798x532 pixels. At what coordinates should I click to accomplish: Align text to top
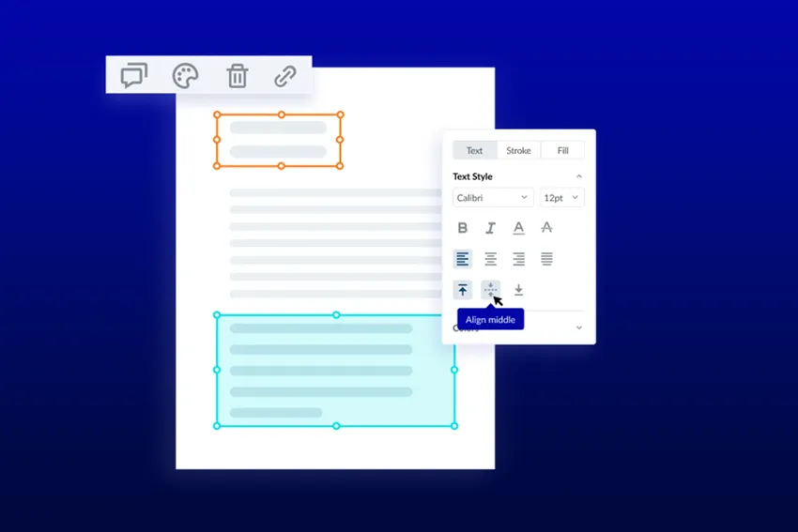tap(463, 290)
